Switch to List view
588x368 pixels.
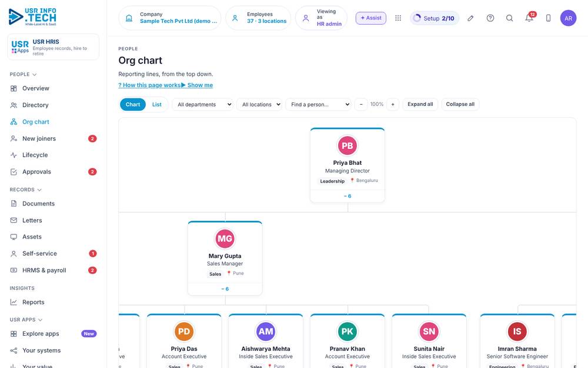click(x=157, y=104)
